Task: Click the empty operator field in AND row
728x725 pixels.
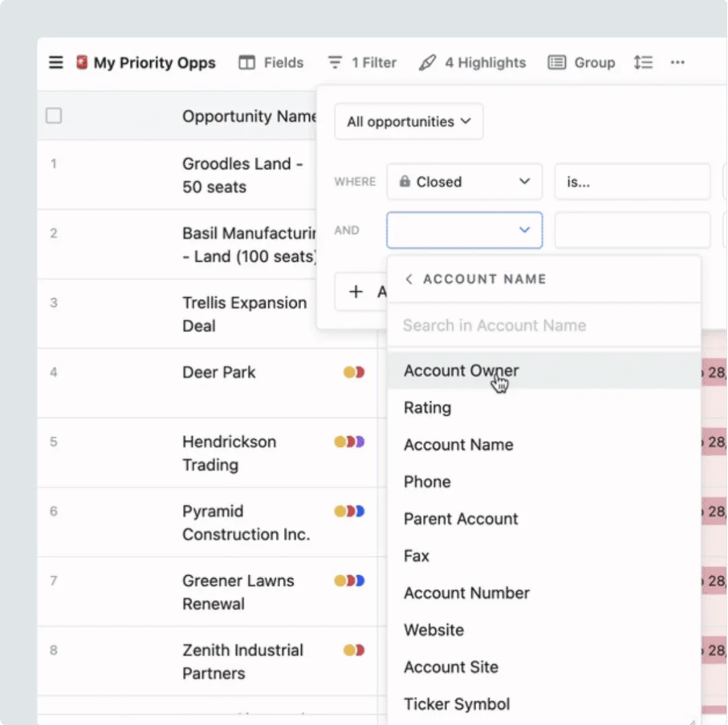Action: click(x=633, y=230)
